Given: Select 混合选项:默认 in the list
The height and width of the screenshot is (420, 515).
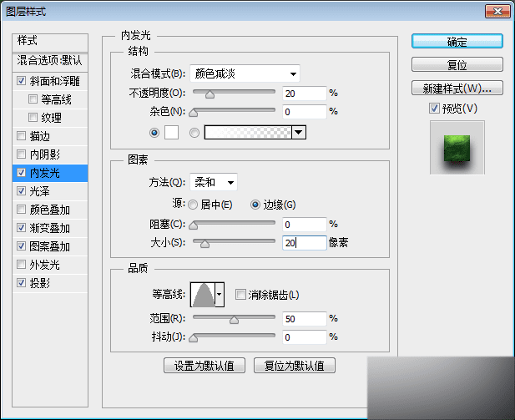Looking at the screenshot, I should pos(50,61).
